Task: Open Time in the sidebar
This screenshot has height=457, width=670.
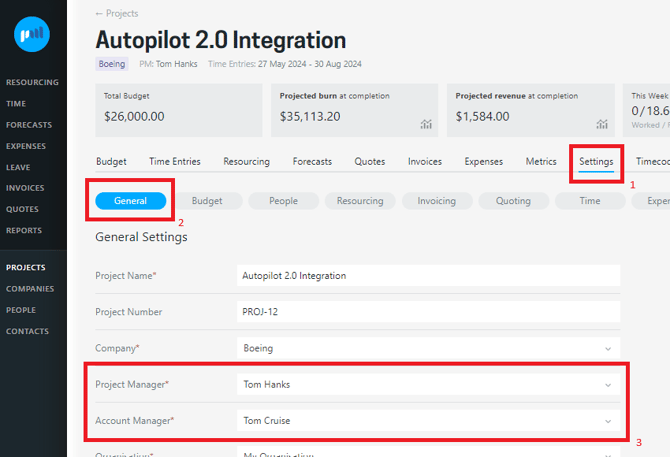Action: pos(16,104)
